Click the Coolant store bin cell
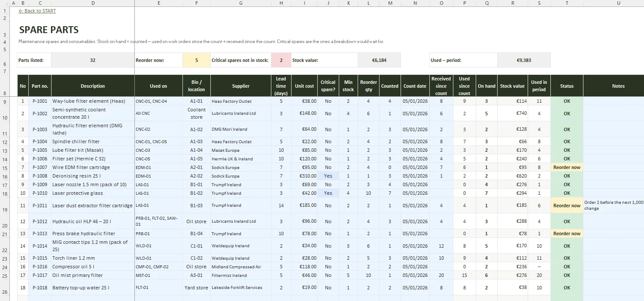The height and width of the screenshot is (301, 644). [x=197, y=114]
